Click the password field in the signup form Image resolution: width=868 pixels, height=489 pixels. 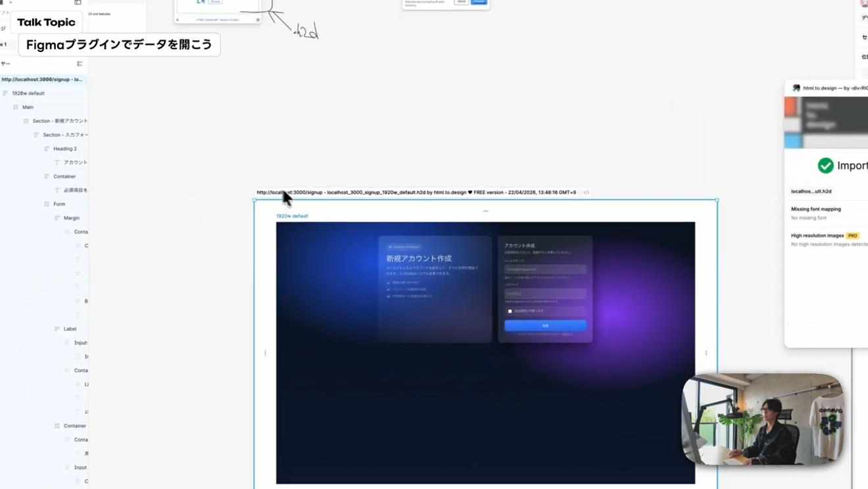[x=545, y=294]
